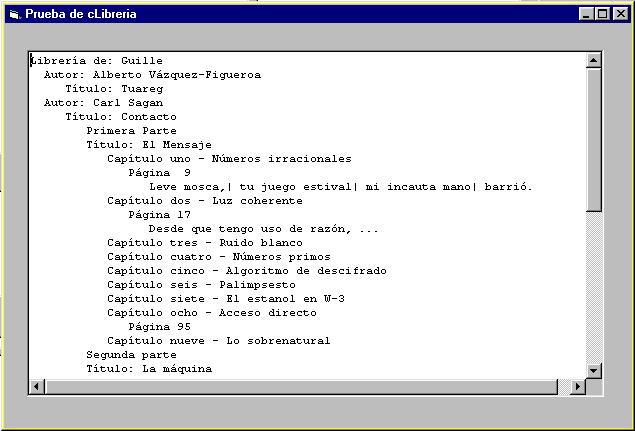
Task: Click 'Capítulo tres - Ruido blanco'
Action: click(205, 243)
